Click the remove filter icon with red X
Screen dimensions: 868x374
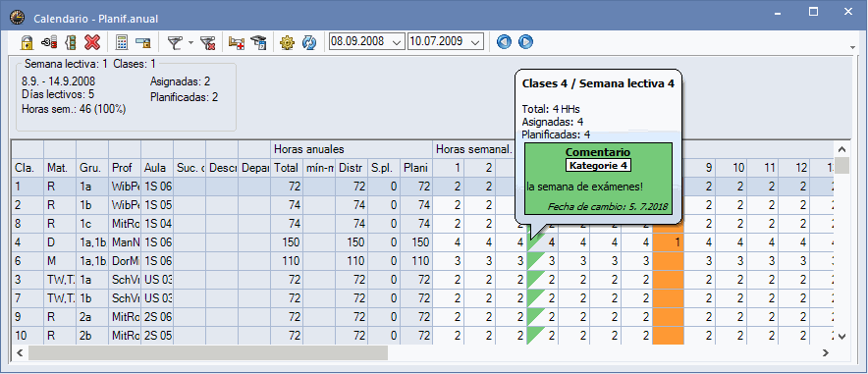coord(207,42)
